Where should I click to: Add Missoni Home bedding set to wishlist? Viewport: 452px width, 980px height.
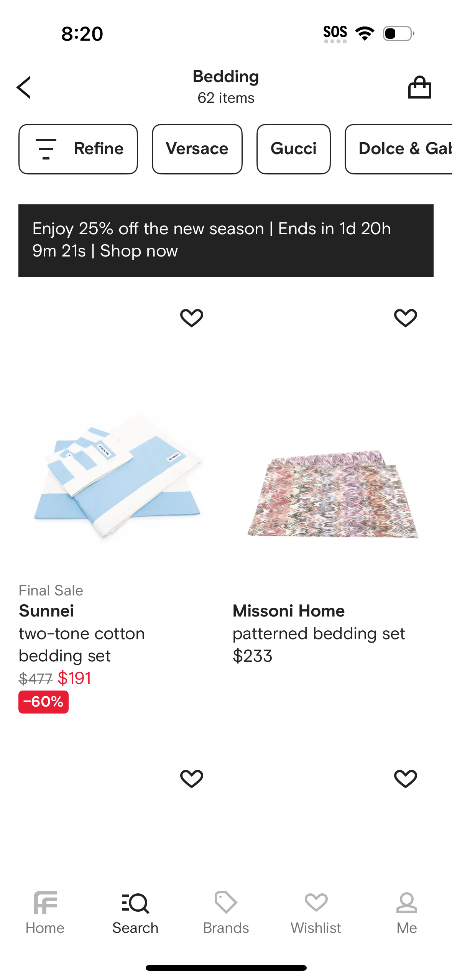pyautogui.click(x=405, y=318)
